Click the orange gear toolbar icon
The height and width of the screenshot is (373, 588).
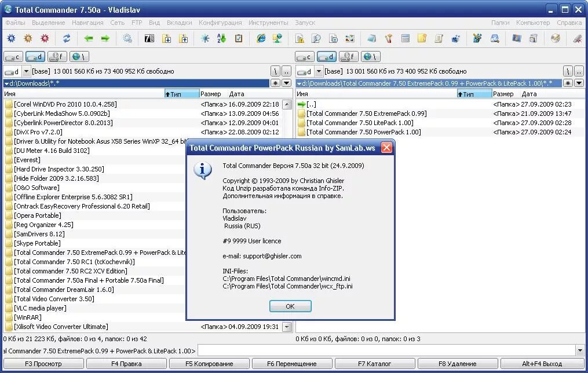click(28, 38)
